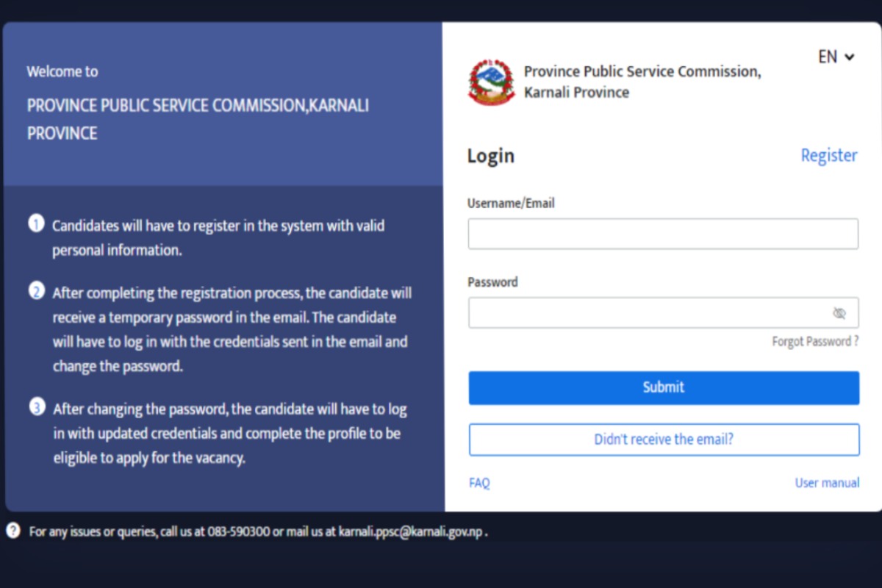Image resolution: width=882 pixels, height=588 pixels.
Task: Toggle password visibility eye icon
Action: [839, 313]
